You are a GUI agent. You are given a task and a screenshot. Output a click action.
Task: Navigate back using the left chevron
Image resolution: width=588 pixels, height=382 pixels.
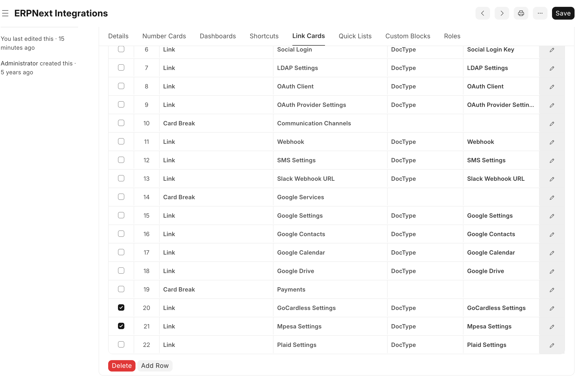tap(483, 13)
